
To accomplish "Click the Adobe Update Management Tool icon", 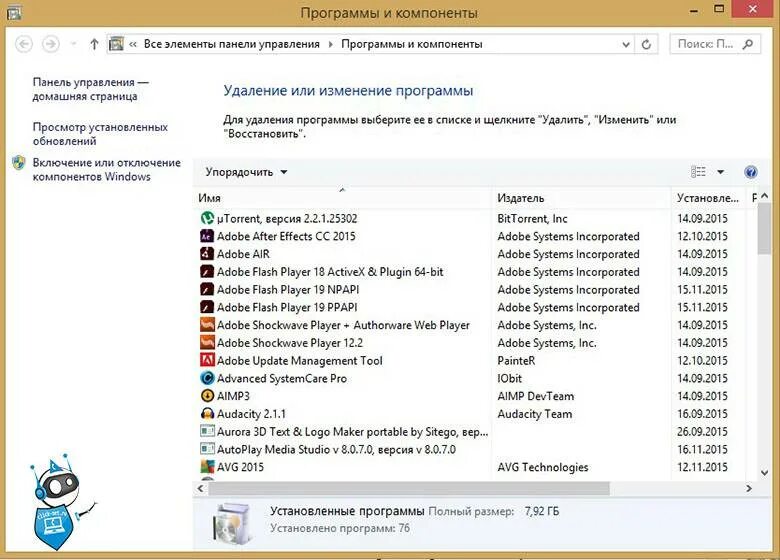I will point(207,360).
